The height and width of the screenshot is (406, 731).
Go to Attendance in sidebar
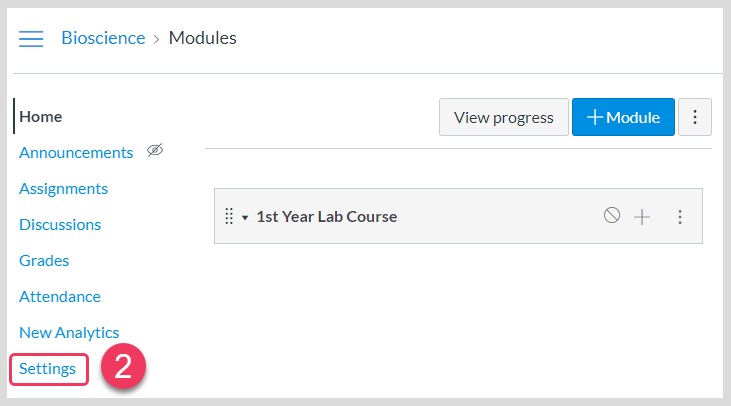coord(60,296)
